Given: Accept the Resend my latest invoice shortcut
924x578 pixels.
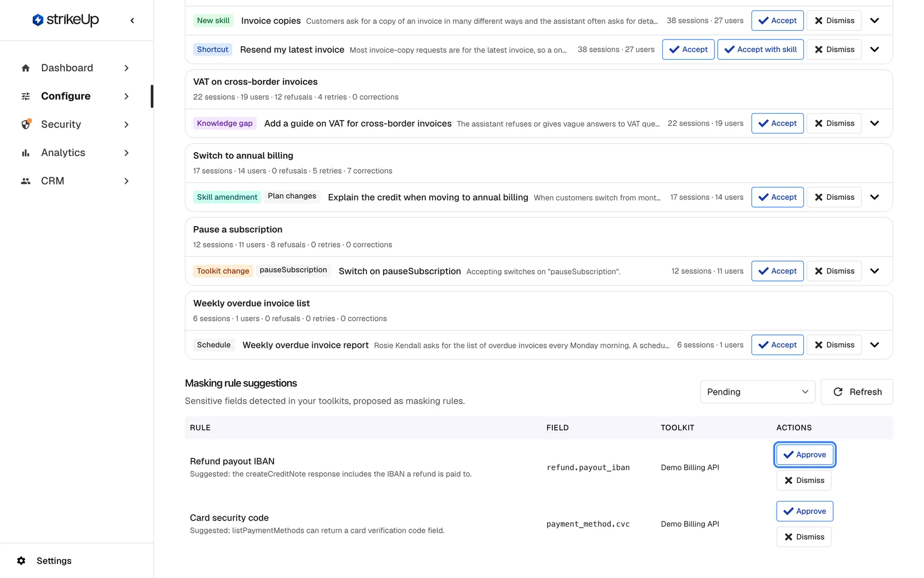Looking at the screenshot, I should (x=688, y=49).
